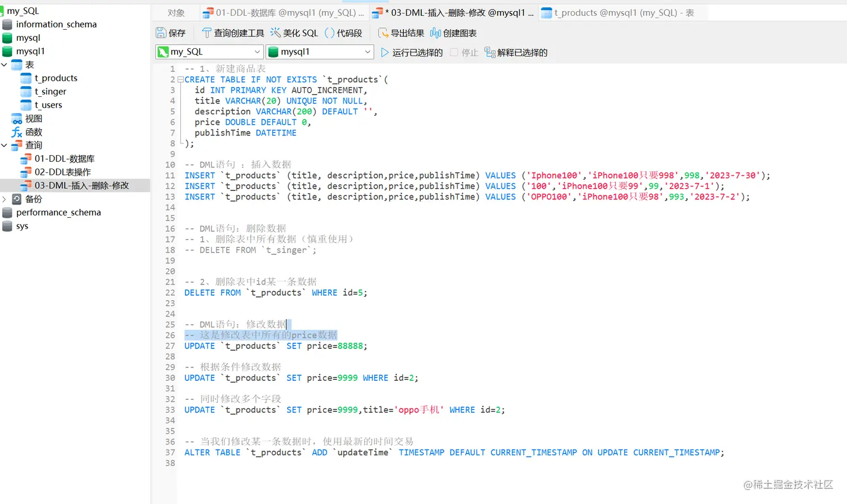Collapse the Queries (查询) tree node
This screenshot has height=504, width=847.
[x=4, y=145]
